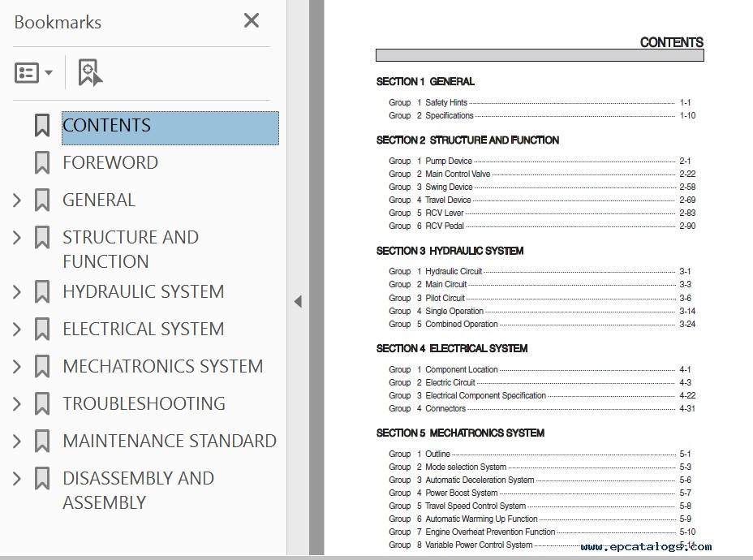Jump to the HYDRAULIC SYSTEM bookmark
The image size is (753, 560).
(x=143, y=291)
